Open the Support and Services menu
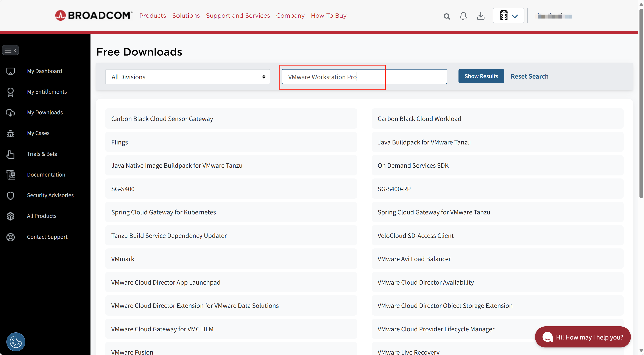The image size is (644, 355). click(238, 16)
